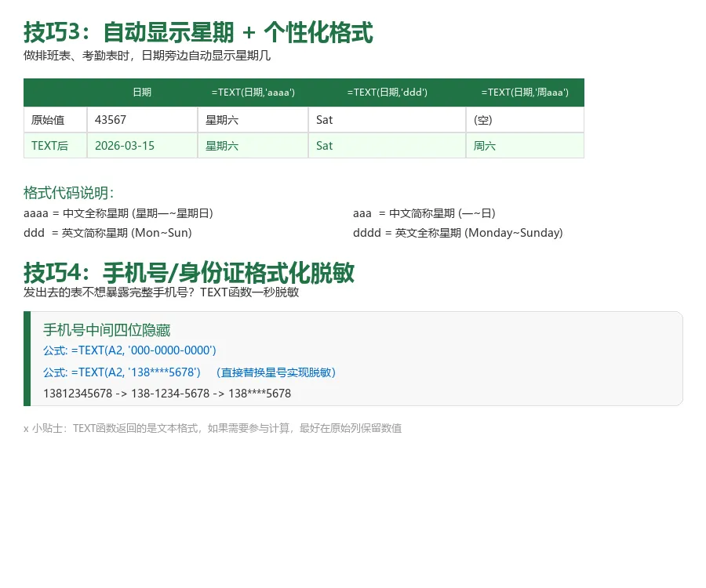Select the (空) cell
The width and height of the screenshot is (706, 588).
pos(482,120)
